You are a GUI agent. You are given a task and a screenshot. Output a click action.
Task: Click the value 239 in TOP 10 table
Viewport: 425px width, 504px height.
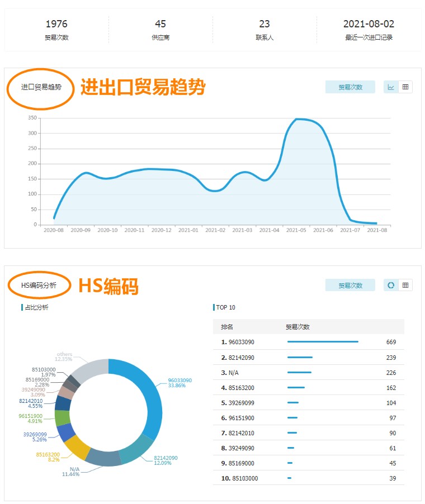(391, 358)
